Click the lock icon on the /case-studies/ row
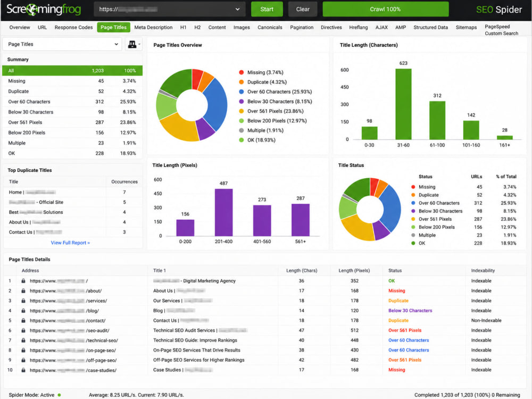The height and width of the screenshot is (399, 532). [x=23, y=370]
